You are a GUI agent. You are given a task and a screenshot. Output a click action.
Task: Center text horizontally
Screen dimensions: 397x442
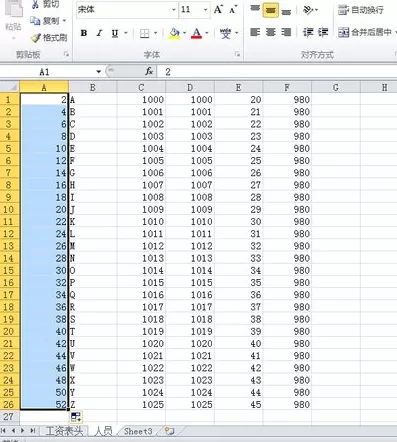[x=271, y=32]
